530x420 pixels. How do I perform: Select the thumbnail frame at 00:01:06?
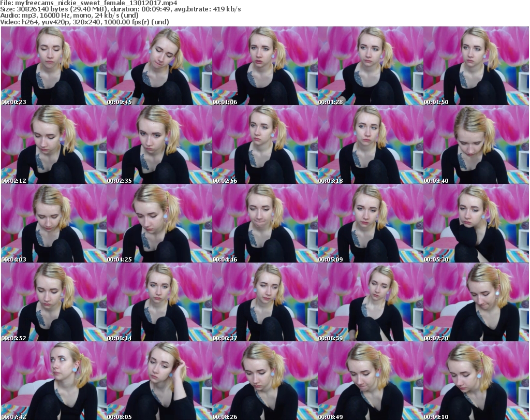point(264,66)
